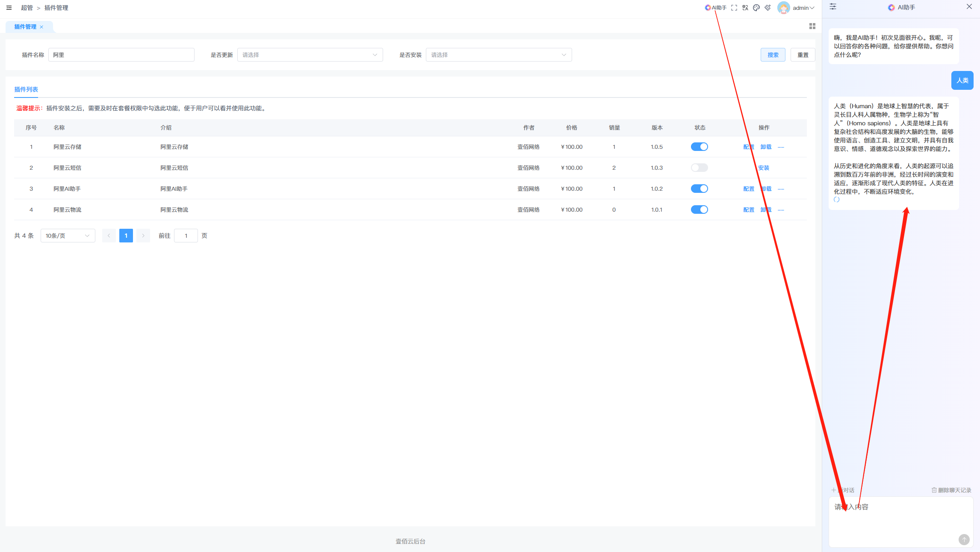Click the fullscreen icon in top bar
Image resolution: width=980 pixels, height=552 pixels.
734,8
